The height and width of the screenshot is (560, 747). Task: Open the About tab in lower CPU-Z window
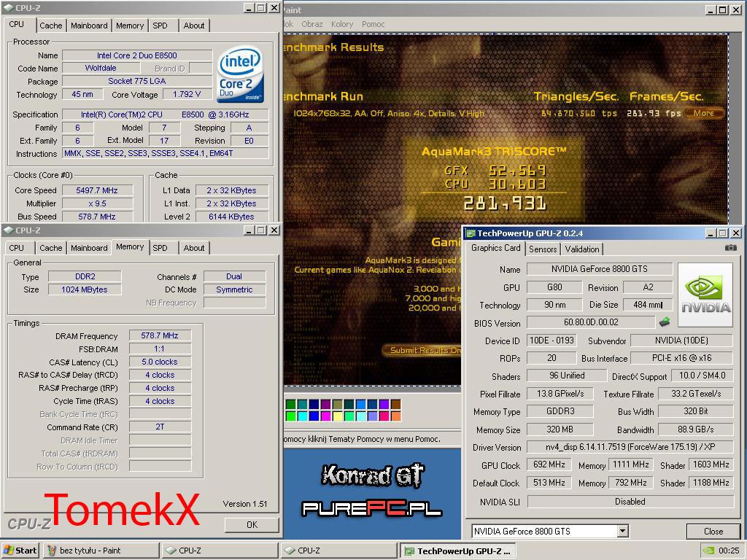click(194, 248)
